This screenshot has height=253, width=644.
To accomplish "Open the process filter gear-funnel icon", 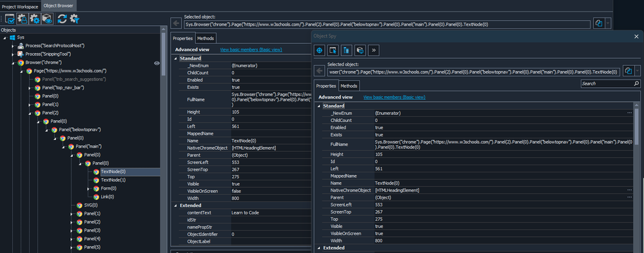I will click(x=74, y=19).
